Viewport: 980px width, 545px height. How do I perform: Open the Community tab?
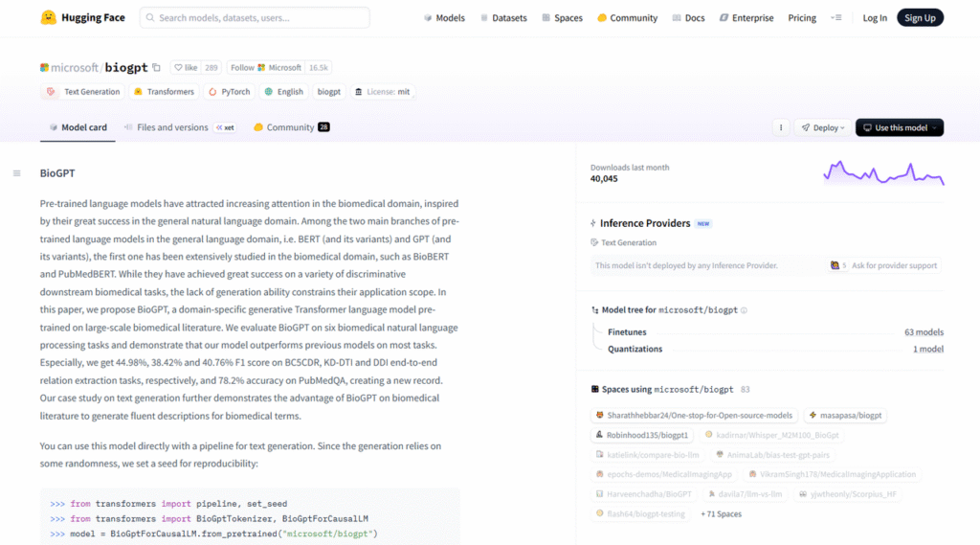point(289,127)
